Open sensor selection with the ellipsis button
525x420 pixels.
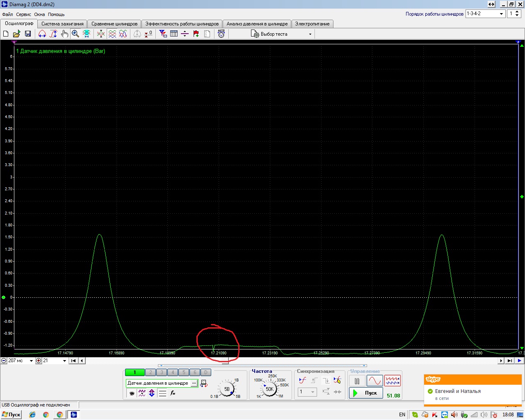194,383
